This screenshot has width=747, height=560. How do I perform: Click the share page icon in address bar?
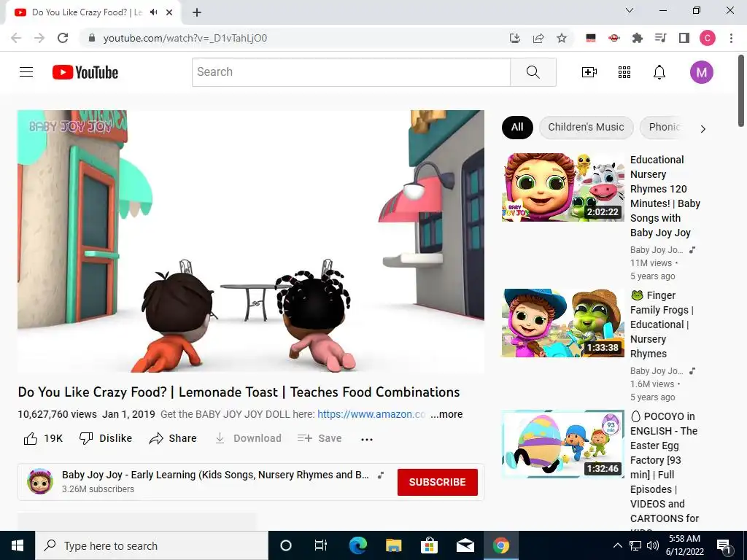[538, 38]
